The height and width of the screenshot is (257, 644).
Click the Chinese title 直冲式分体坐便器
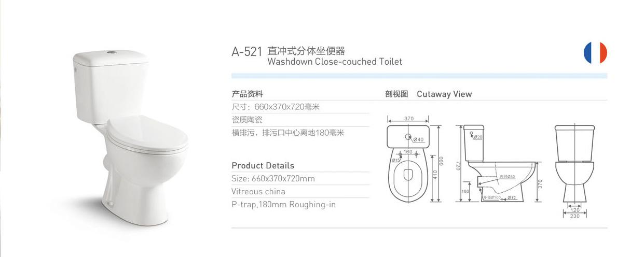pyautogui.click(x=306, y=51)
